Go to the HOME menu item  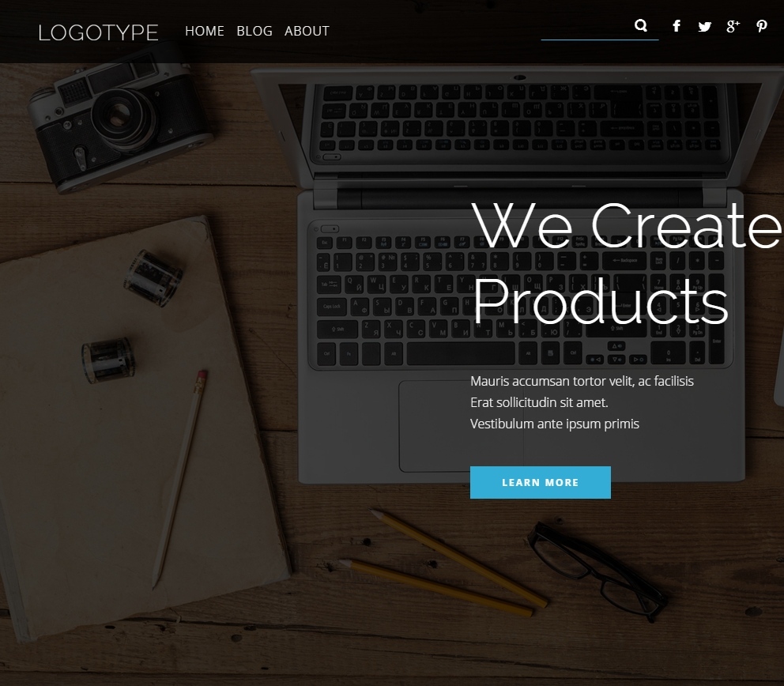pyautogui.click(x=205, y=31)
